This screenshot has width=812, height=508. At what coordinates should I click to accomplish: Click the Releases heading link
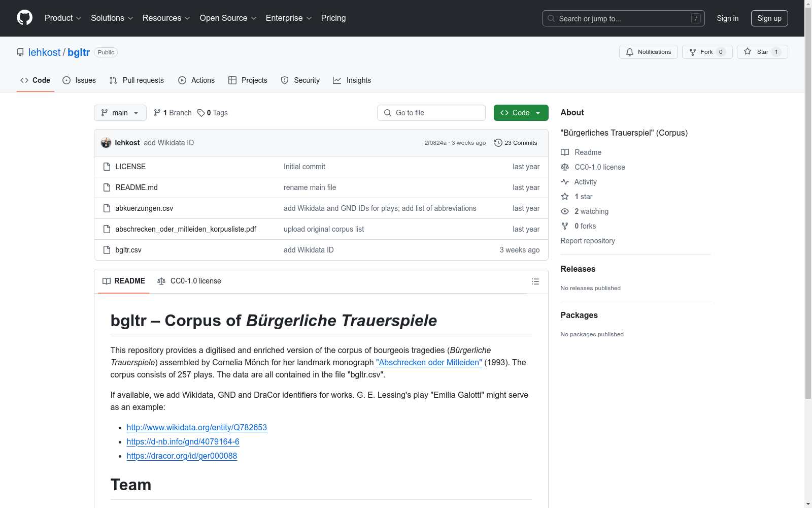click(578, 269)
